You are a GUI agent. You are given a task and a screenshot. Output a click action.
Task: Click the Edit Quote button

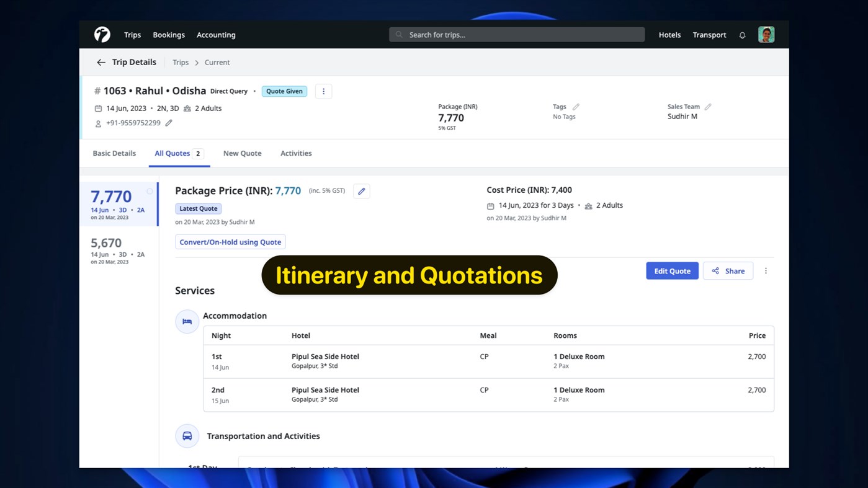click(x=672, y=271)
